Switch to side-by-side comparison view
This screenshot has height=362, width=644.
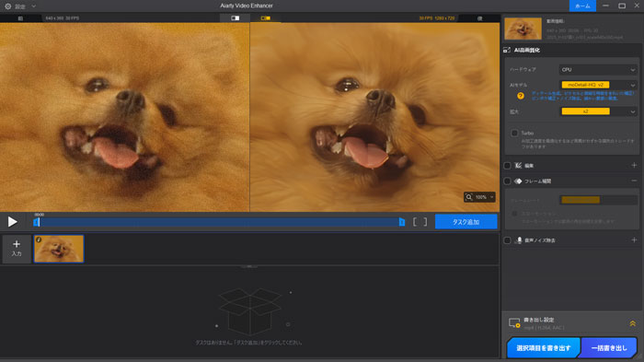(266, 18)
